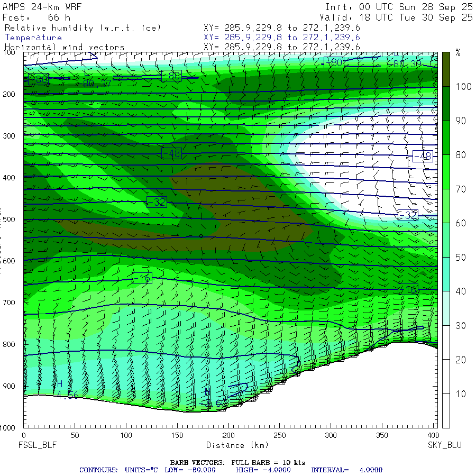Click the distance axis label '350'
Viewport: 476px width, 476px height.
point(381,435)
